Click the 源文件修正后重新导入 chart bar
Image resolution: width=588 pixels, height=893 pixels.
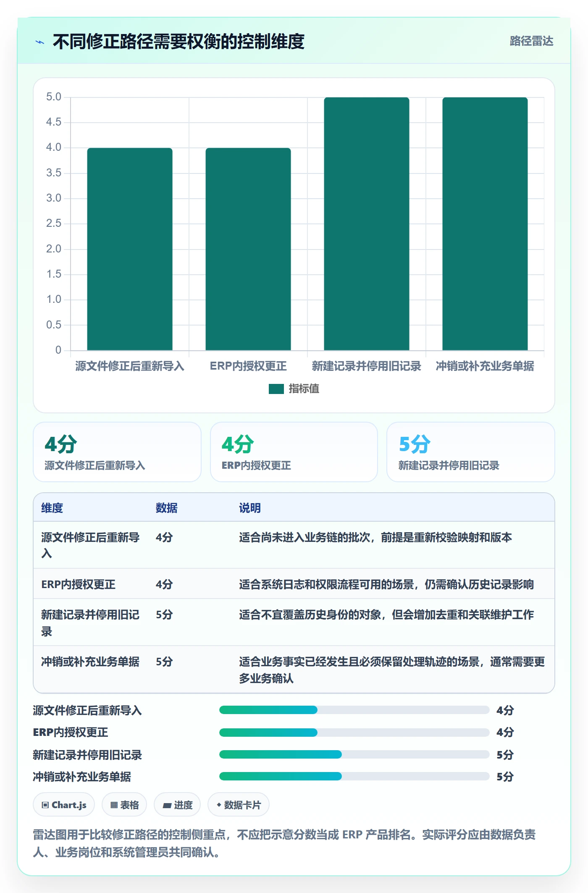click(x=130, y=249)
